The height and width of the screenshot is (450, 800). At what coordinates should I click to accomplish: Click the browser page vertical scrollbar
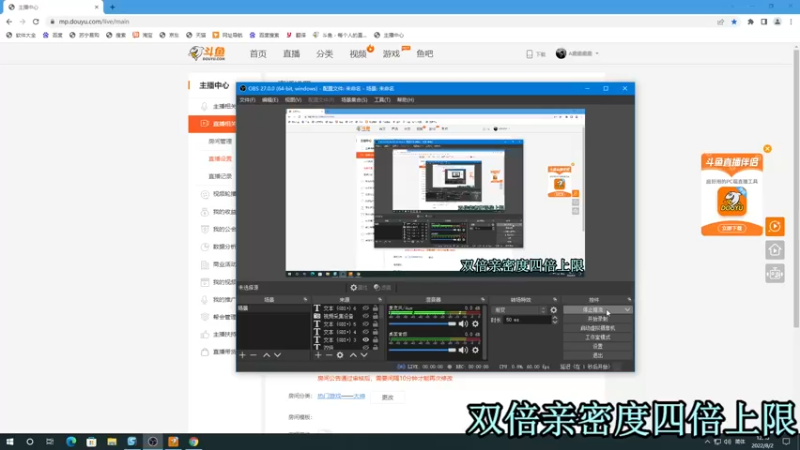(796, 187)
